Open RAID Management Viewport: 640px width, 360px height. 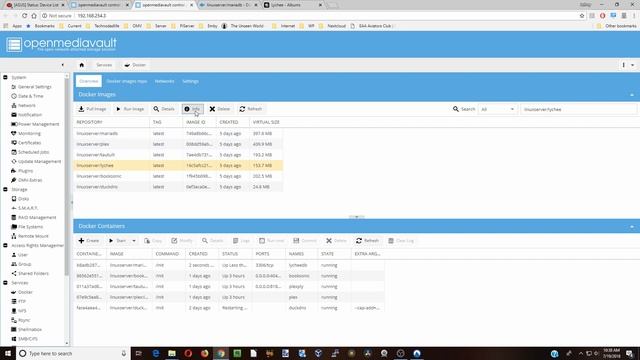tap(37, 218)
